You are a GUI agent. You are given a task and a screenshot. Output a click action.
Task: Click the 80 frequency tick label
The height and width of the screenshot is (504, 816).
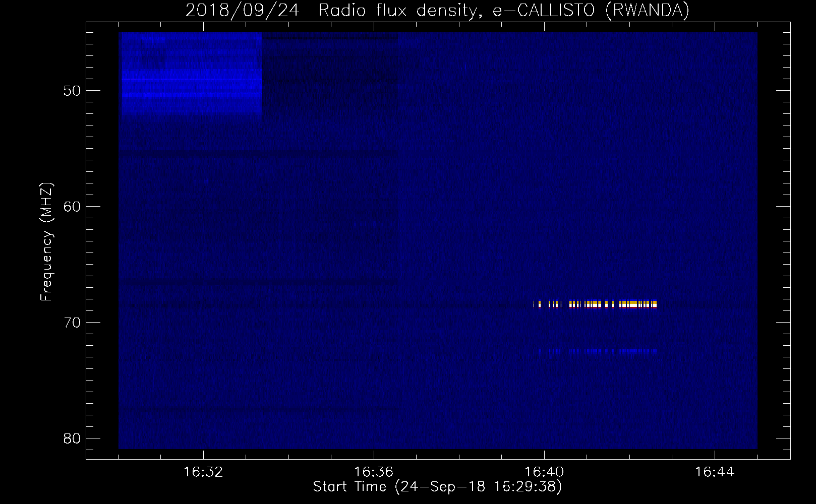click(72, 439)
